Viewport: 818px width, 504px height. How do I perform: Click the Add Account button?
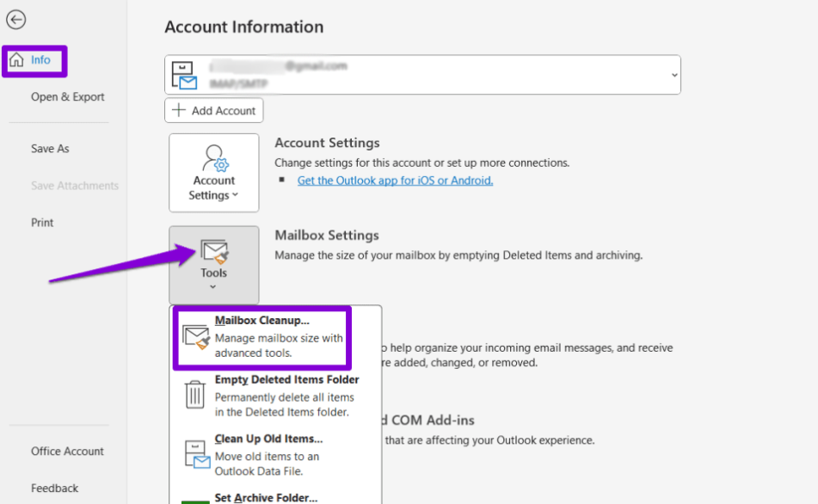tap(214, 111)
